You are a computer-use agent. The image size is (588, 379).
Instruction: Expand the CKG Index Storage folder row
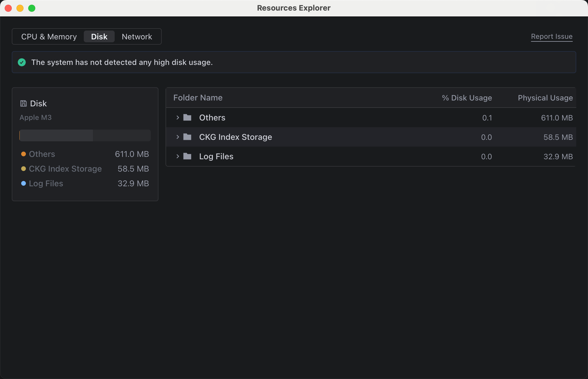178,137
